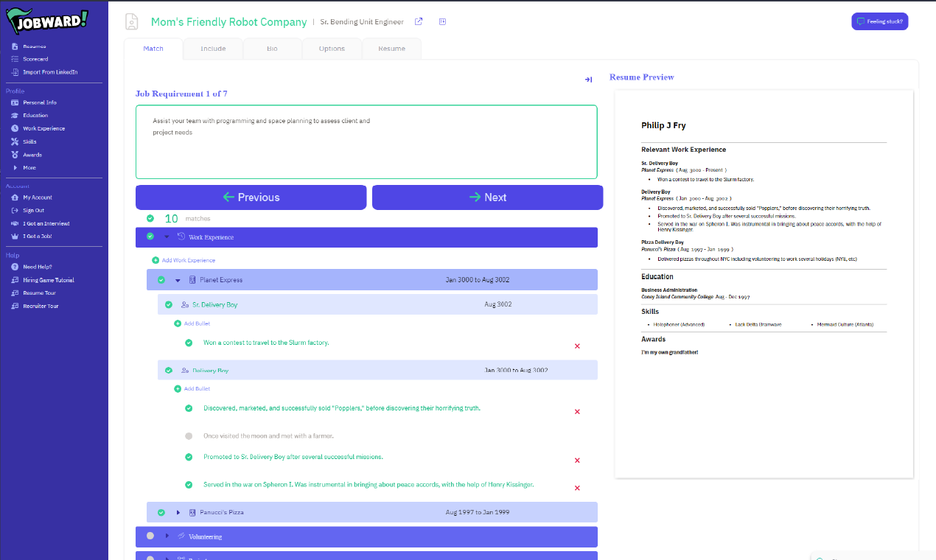Click Sign Out in the sidebar
This screenshot has width=936, height=560.
34,211
